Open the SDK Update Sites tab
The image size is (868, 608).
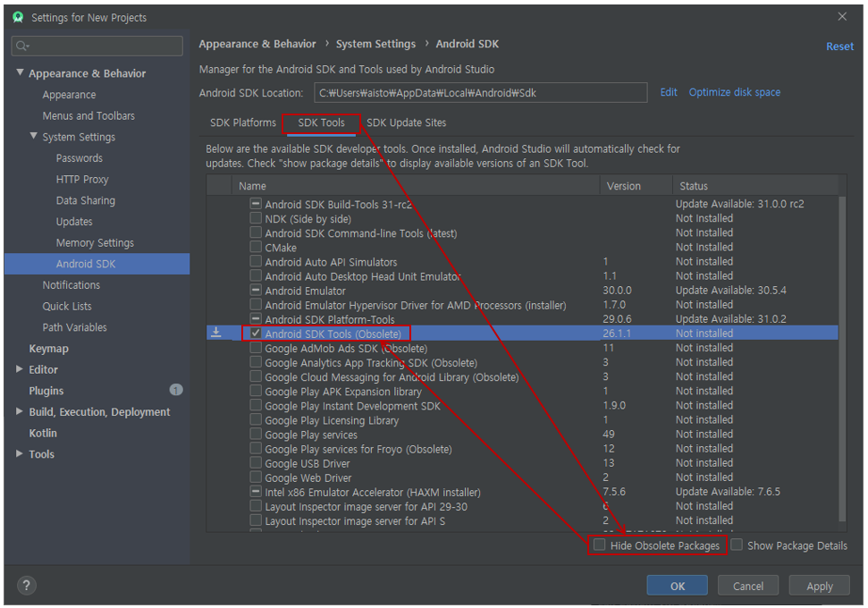coord(407,122)
